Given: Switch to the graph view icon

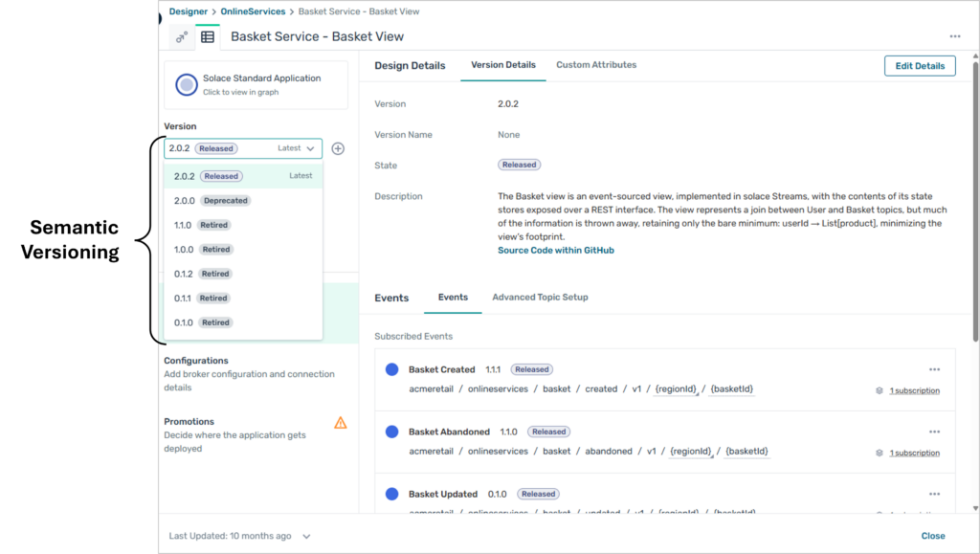Looking at the screenshot, I should 182,37.
